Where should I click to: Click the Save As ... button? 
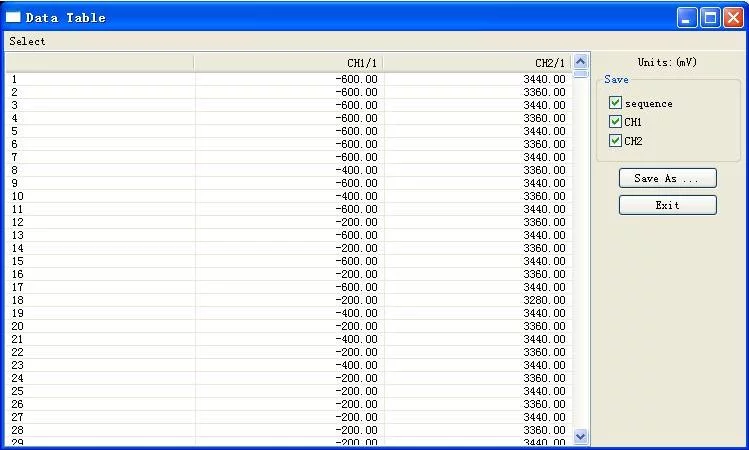[667, 178]
